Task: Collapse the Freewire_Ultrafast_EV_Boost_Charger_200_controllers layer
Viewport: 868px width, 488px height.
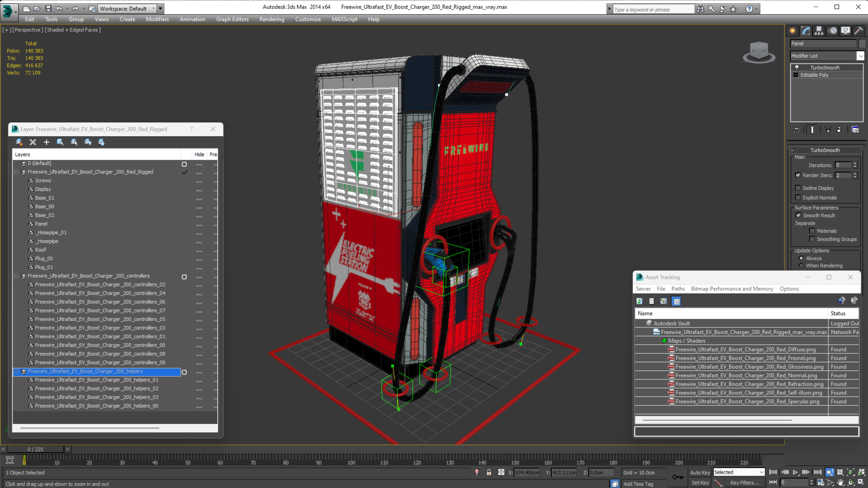Action: click(x=16, y=276)
